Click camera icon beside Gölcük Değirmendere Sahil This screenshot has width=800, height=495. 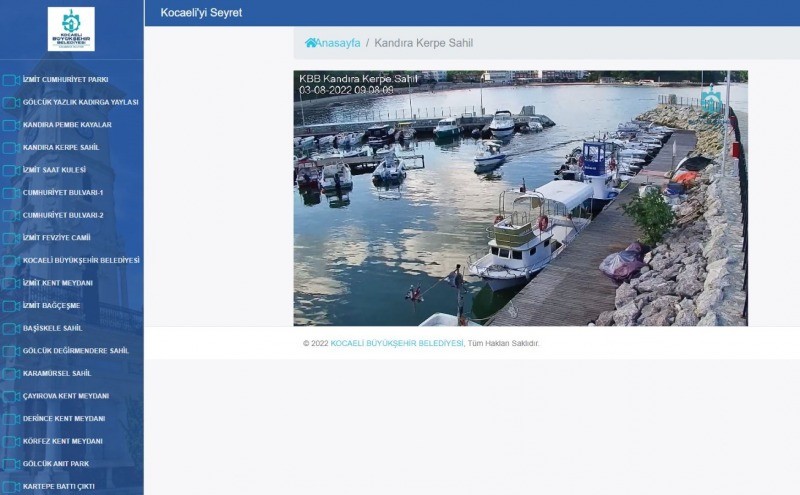(11, 351)
